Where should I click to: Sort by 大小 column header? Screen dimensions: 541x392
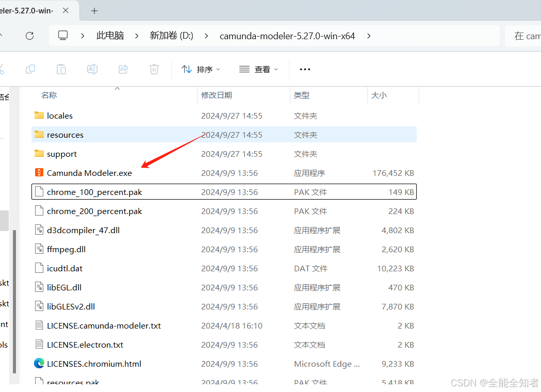[x=379, y=95]
